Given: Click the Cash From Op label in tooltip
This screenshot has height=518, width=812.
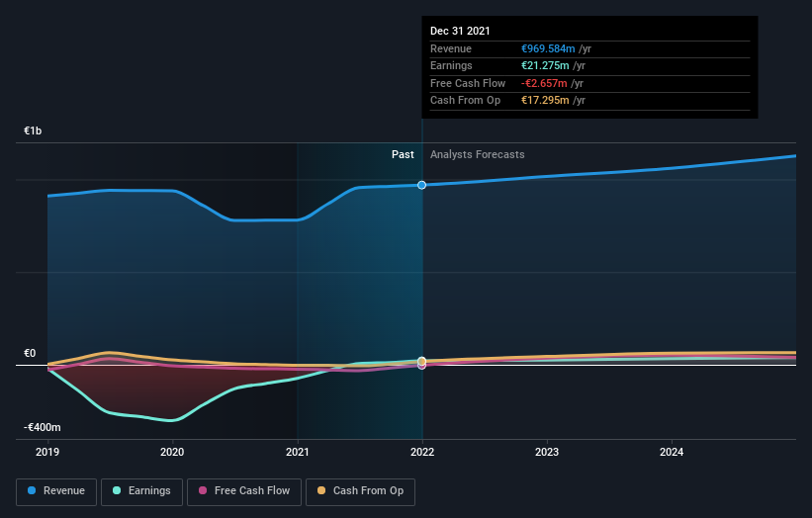Looking at the screenshot, I should click(465, 101).
